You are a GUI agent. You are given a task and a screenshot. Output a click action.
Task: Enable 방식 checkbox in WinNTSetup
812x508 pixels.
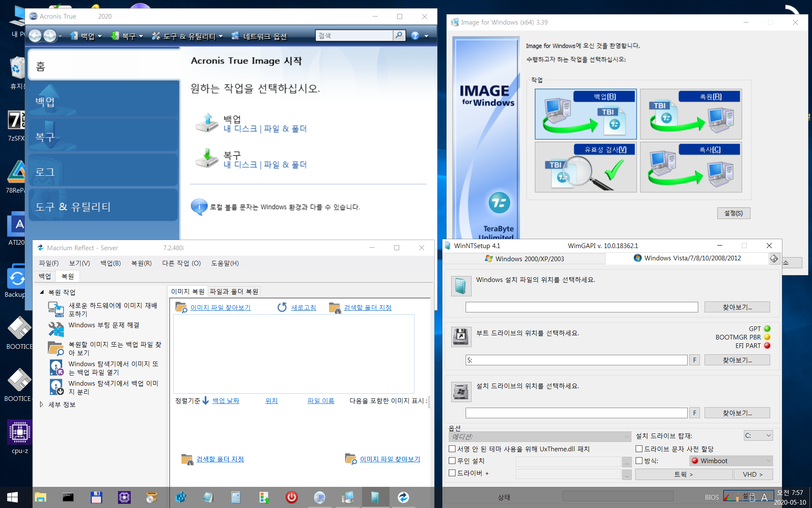point(639,461)
